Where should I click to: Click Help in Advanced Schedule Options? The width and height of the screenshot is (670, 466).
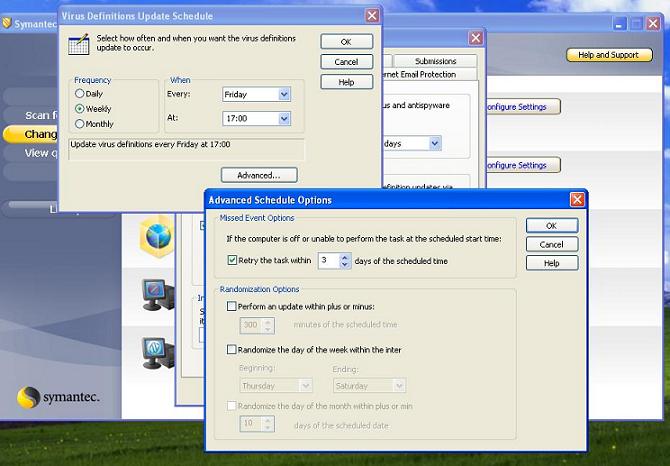pyautogui.click(x=552, y=263)
